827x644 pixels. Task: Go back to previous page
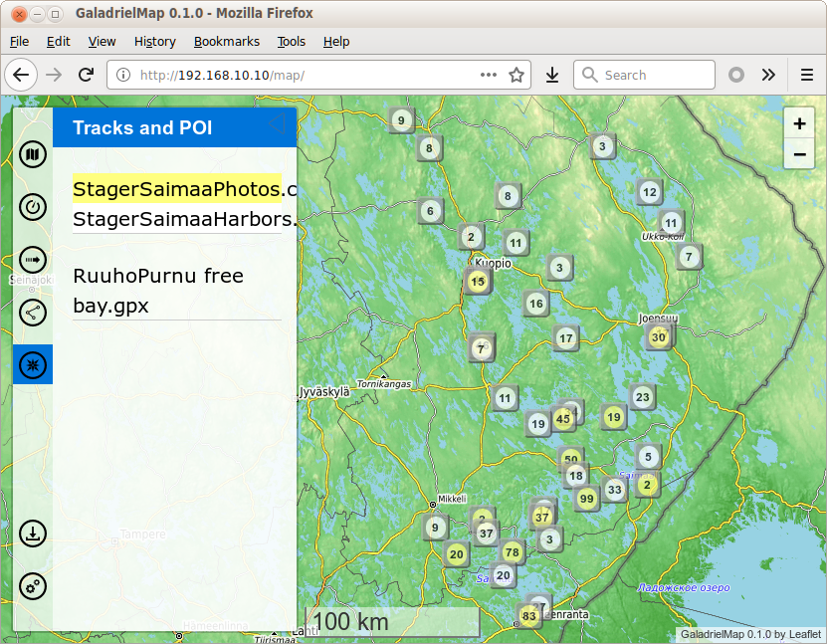[x=21, y=75]
